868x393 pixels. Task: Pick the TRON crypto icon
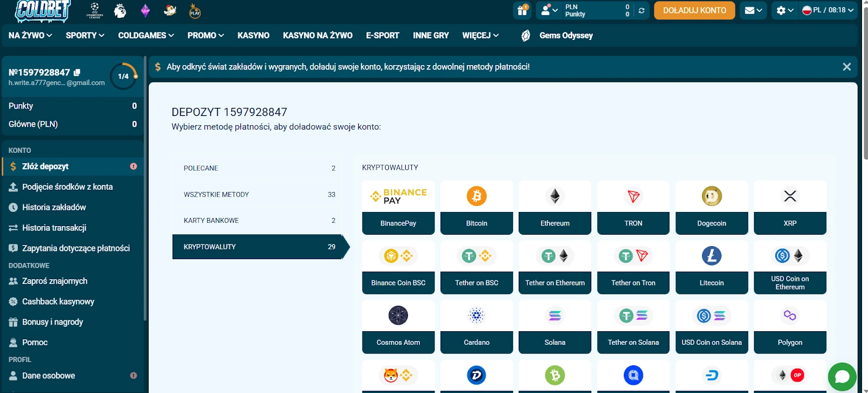tap(633, 196)
